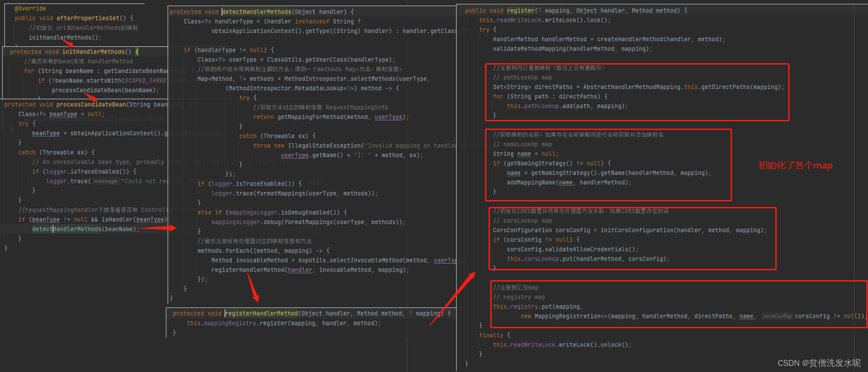Click the 'if (handlerType != null)' line
The image size is (868, 372).
[x=229, y=50]
